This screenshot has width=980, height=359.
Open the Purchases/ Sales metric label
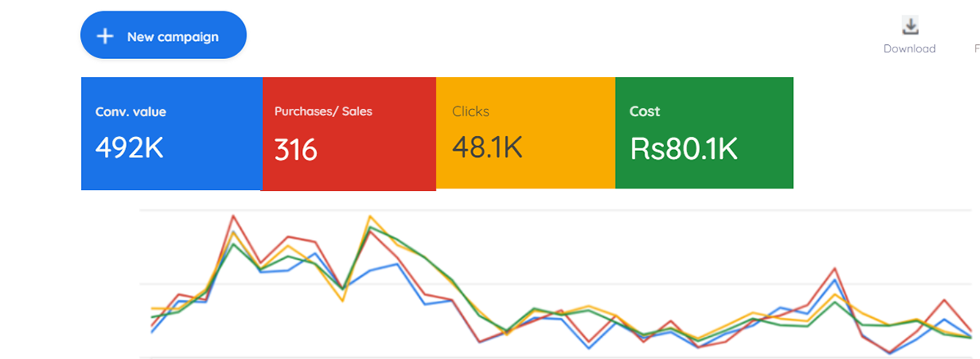point(323,111)
